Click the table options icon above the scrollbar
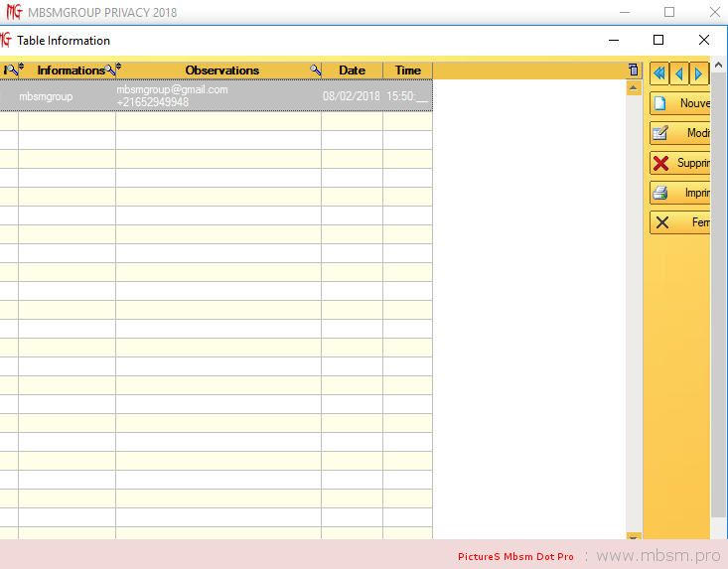728x569 pixels. [634, 70]
